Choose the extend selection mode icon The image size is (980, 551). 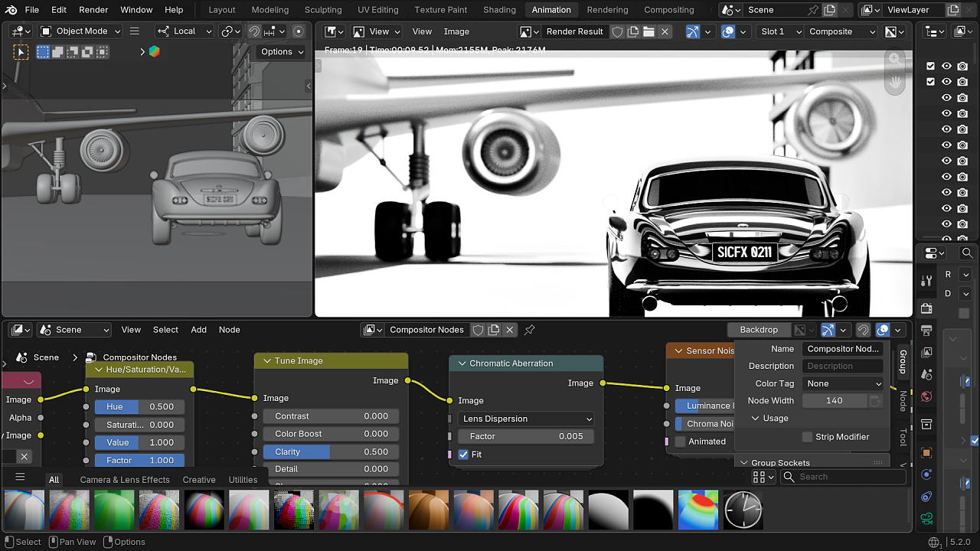(57, 52)
